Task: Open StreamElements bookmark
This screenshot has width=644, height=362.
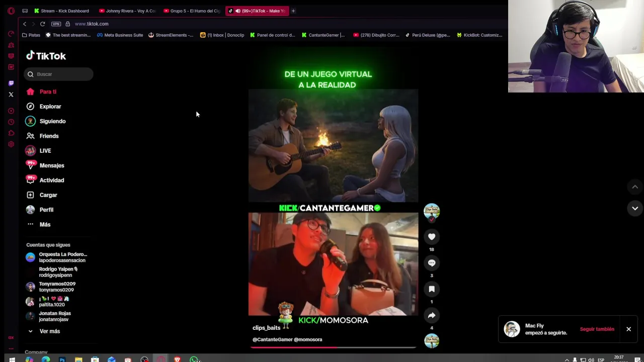Action: [171, 35]
